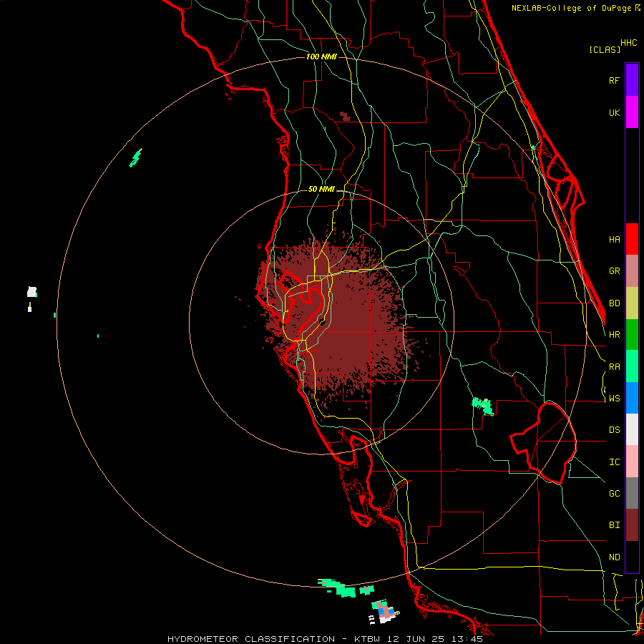Screen dimensions: 644x644
Task: Select the "IC" legend label
Action: coord(614,462)
